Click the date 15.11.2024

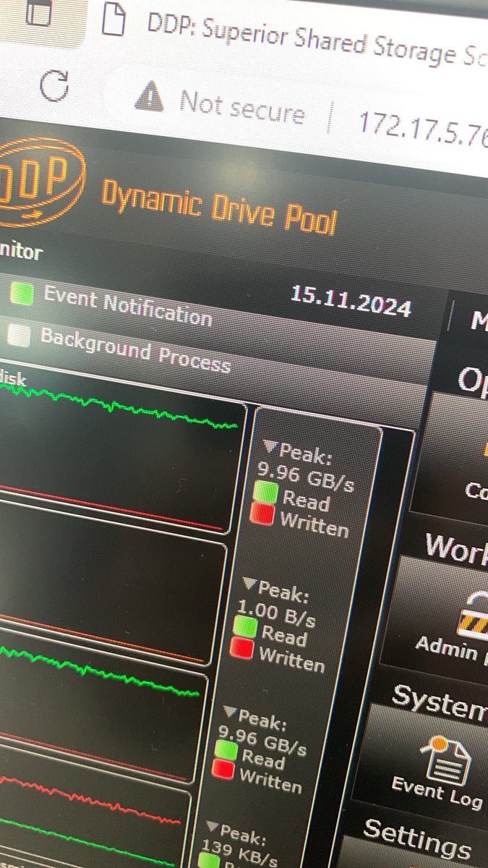pyautogui.click(x=351, y=300)
